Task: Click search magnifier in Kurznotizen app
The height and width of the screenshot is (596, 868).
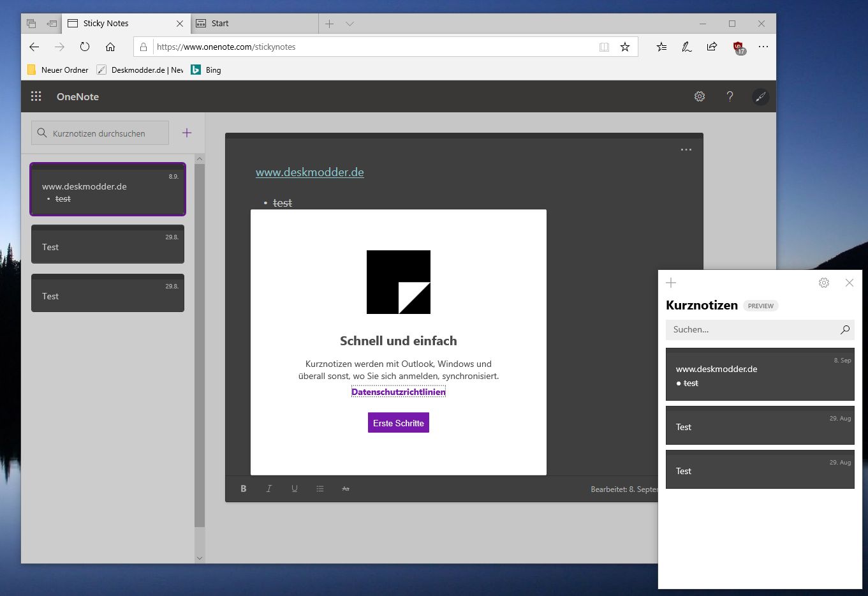Action: tap(845, 329)
